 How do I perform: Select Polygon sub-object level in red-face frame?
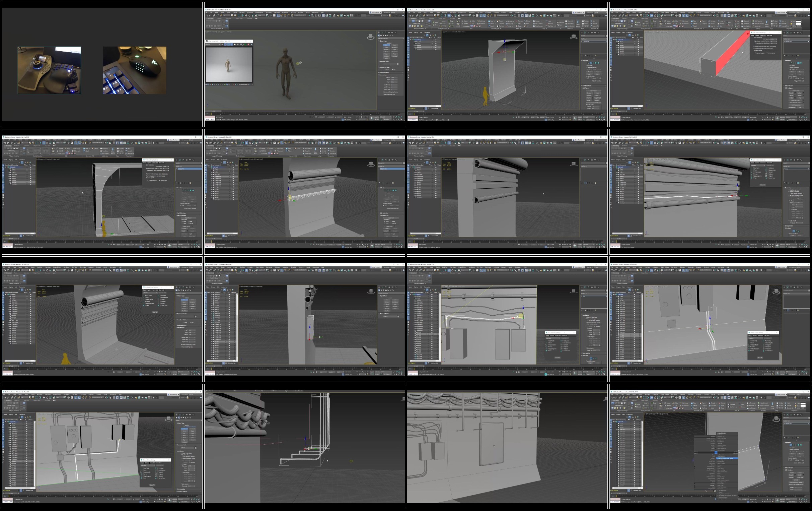point(798,63)
